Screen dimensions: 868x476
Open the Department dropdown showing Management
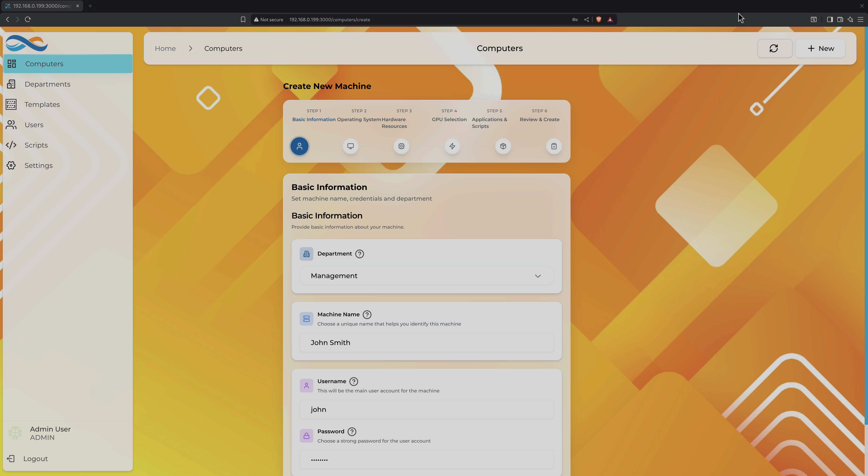click(x=426, y=276)
